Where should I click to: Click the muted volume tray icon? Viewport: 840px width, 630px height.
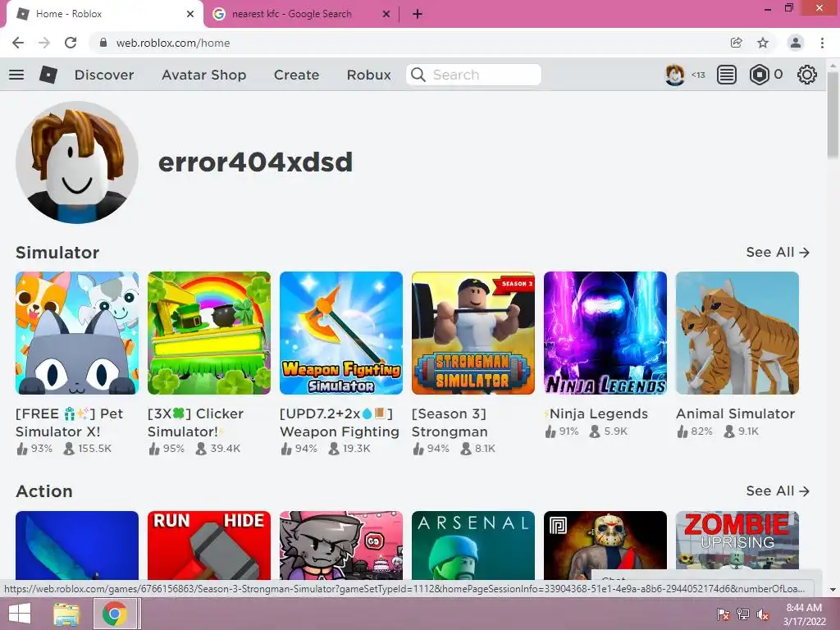tap(763, 614)
